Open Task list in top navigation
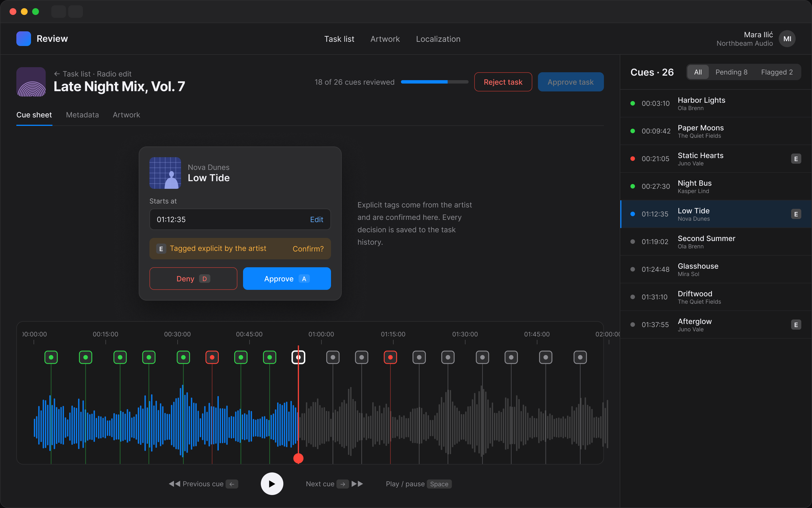 point(339,39)
